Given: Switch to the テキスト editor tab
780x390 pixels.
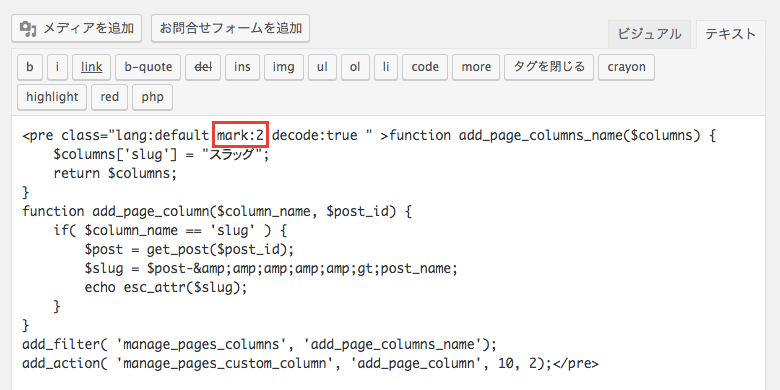Looking at the screenshot, I should coord(730,34).
